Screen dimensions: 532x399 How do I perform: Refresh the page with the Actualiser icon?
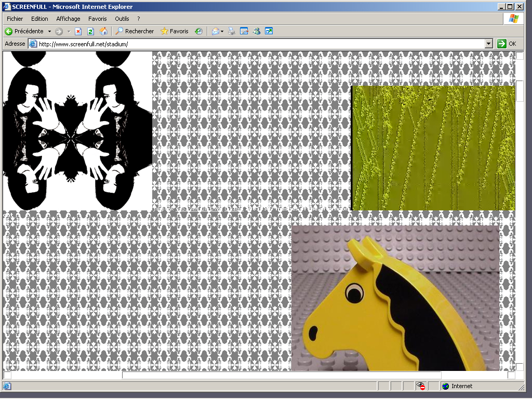pyautogui.click(x=90, y=31)
